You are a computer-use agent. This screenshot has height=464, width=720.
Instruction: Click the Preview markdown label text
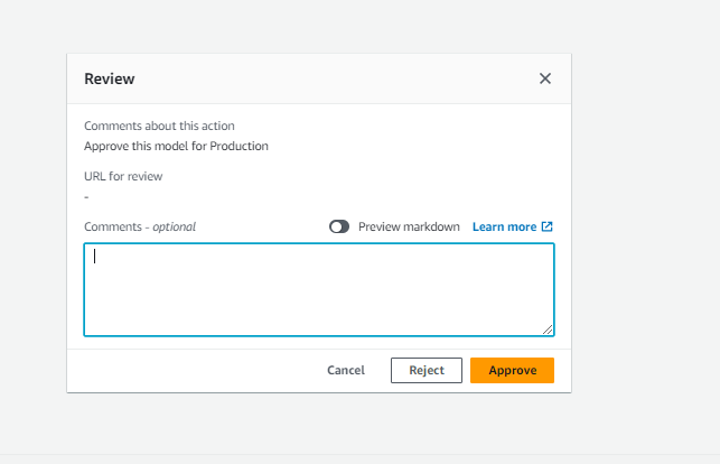pyautogui.click(x=409, y=227)
